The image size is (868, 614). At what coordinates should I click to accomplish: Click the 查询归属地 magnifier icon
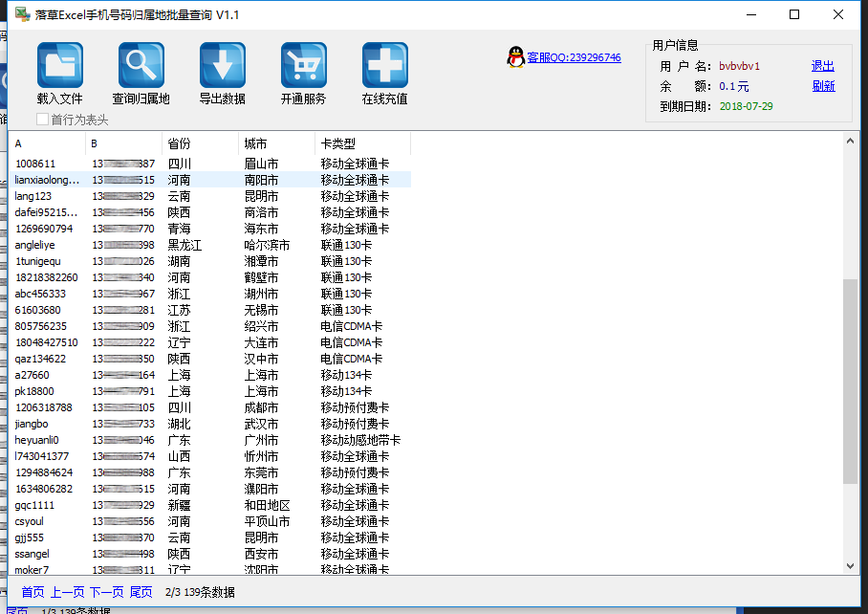(x=141, y=66)
